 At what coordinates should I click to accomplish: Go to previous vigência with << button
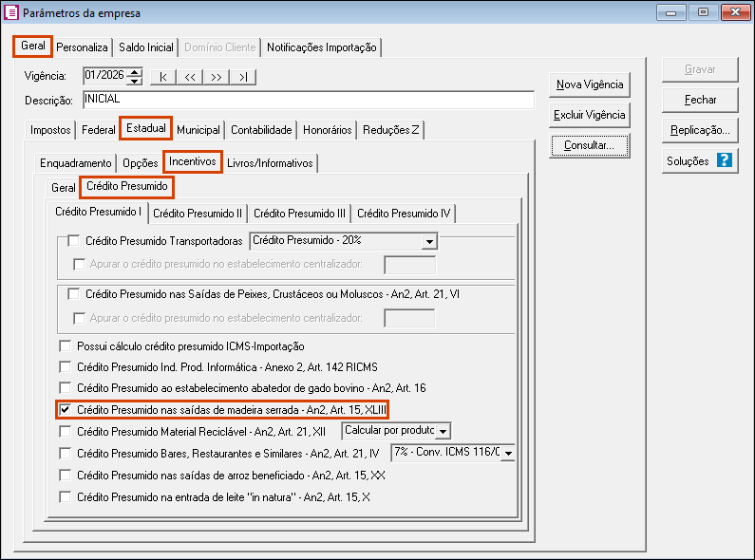pyautogui.click(x=190, y=77)
